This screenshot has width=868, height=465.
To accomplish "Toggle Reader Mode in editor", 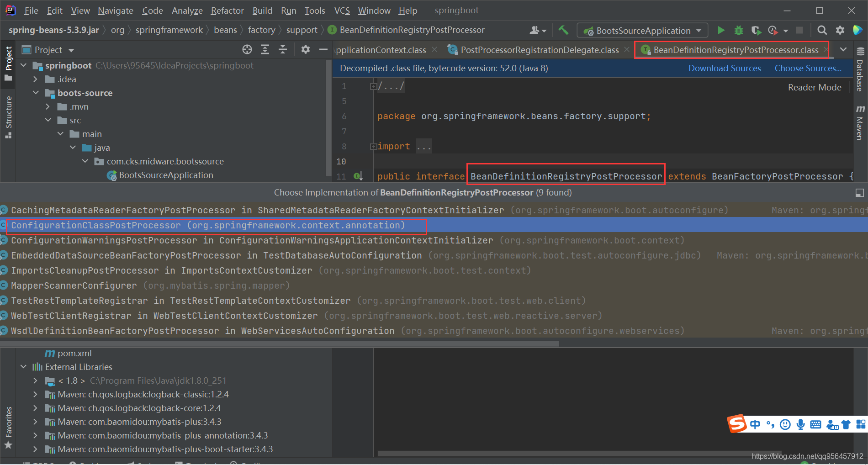I will click(815, 87).
